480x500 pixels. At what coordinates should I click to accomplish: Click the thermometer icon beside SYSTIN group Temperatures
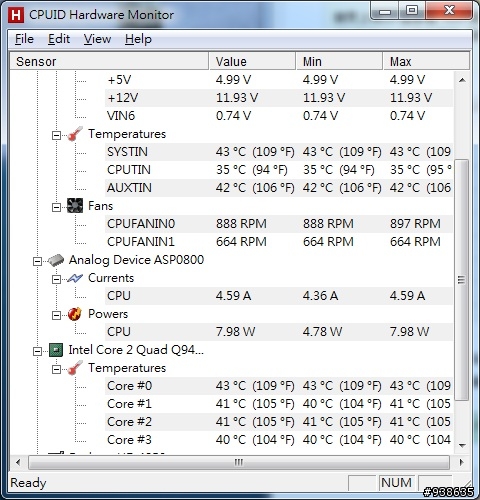[75, 134]
